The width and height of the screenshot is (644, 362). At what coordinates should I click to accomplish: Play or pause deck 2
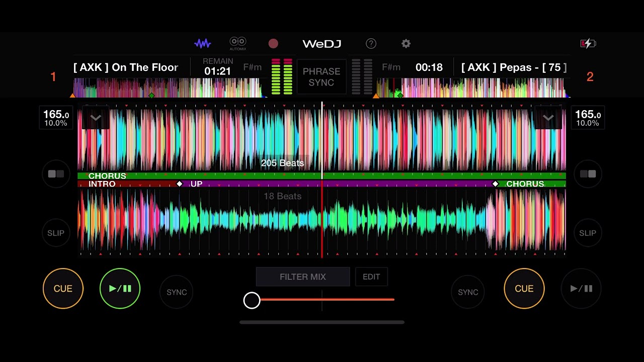[581, 288]
